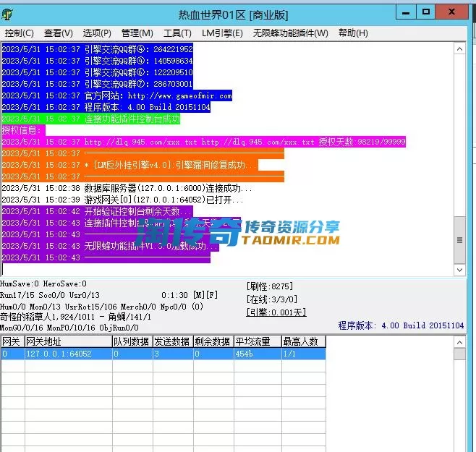Click the application icon in title bar
Image resolution: width=476 pixels, height=452 pixels.
7,14
